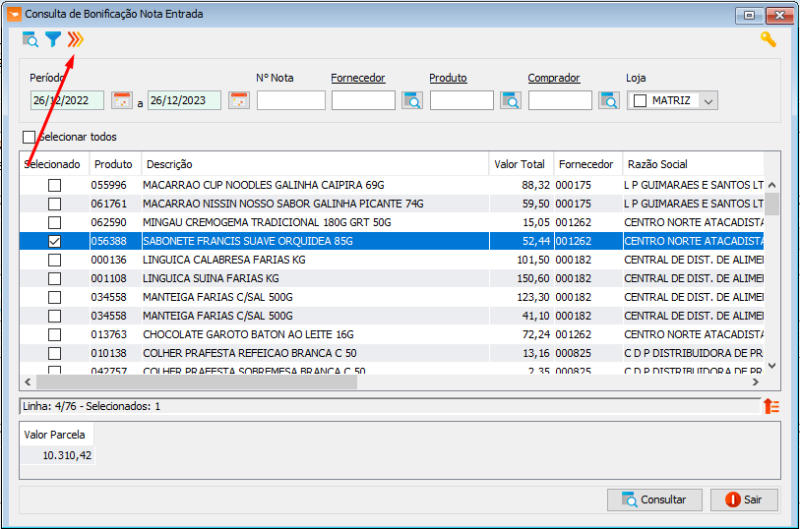Open Fornecedor lookup search icon
Screen dimensions: 800x529
pos(412,100)
